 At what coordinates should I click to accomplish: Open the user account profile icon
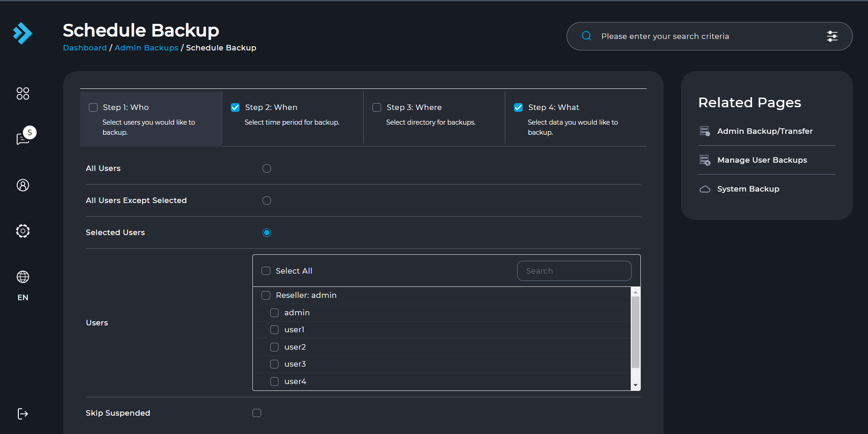(23, 185)
